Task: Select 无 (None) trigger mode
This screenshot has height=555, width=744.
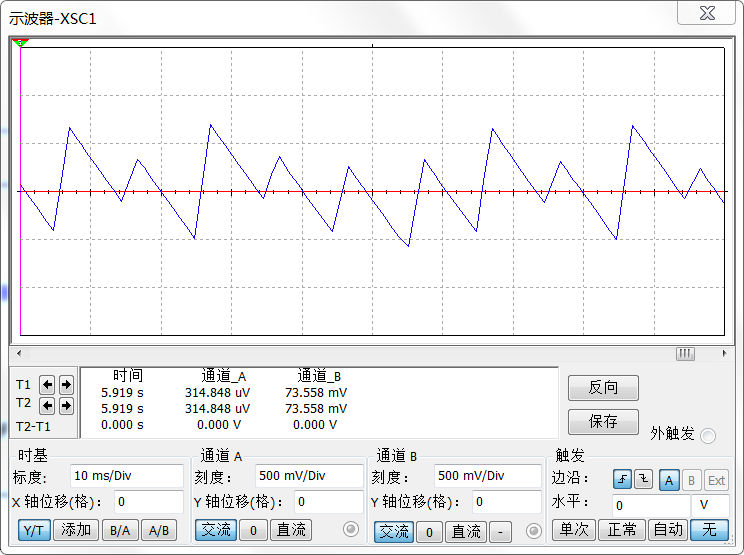Action: [x=709, y=530]
